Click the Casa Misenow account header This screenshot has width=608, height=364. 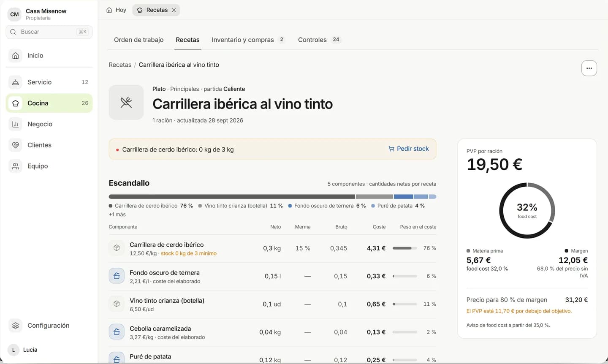tap(49, 14)
